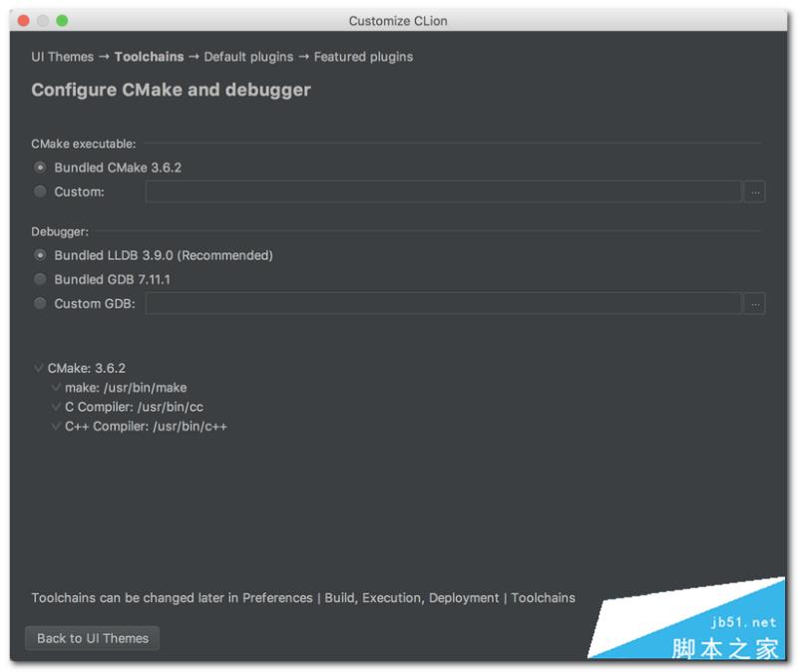Close the Customize CLion window
The width and height of the screenshot is (798, 672).
pos(23,20)
